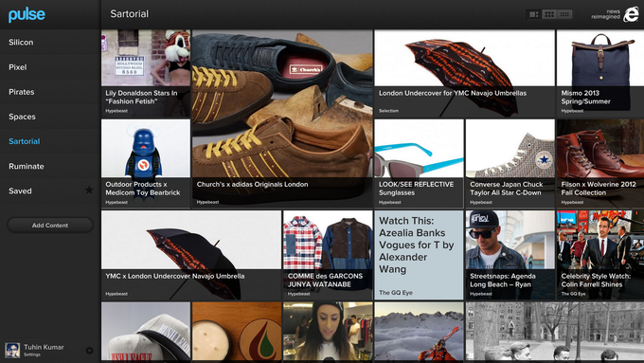Switch to the small tiles grid view
Image resolution: width=644 pixels, height=363 pixels.
pos(564,15)
